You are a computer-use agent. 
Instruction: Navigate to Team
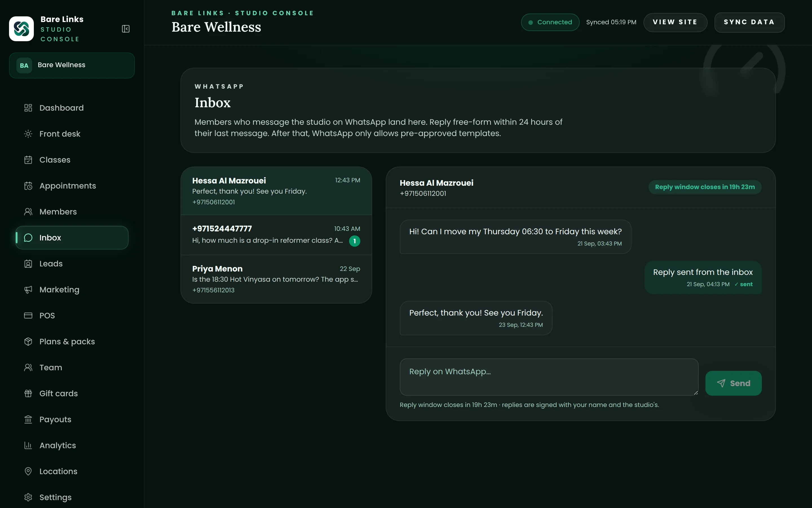point(72,367)
